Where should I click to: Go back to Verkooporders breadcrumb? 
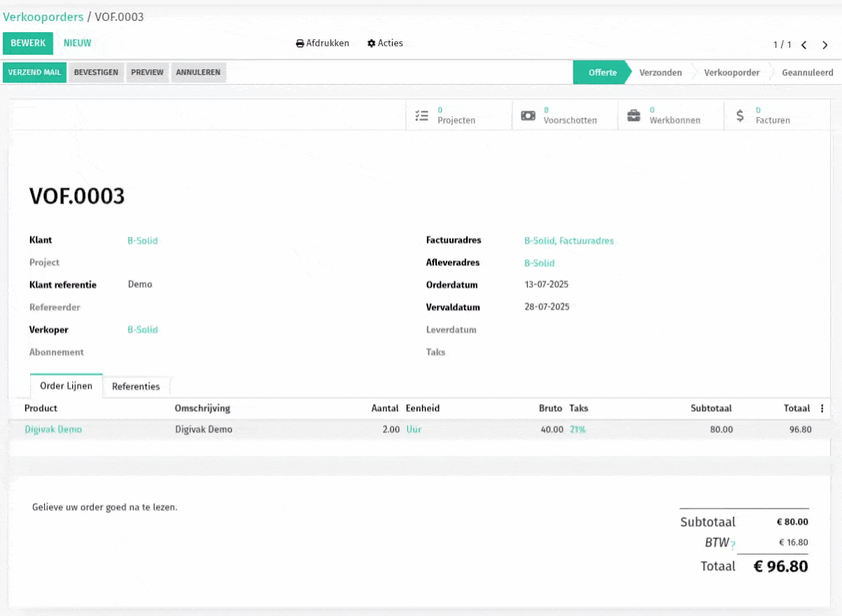click(43, 17)
